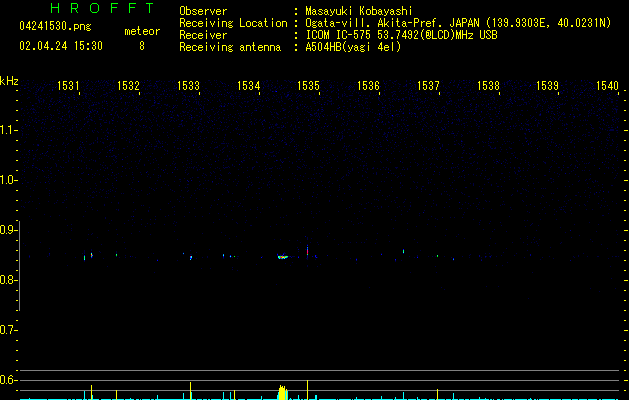Click the 'Observer' field label
629x400 pixels.
[x=203, y=11]
